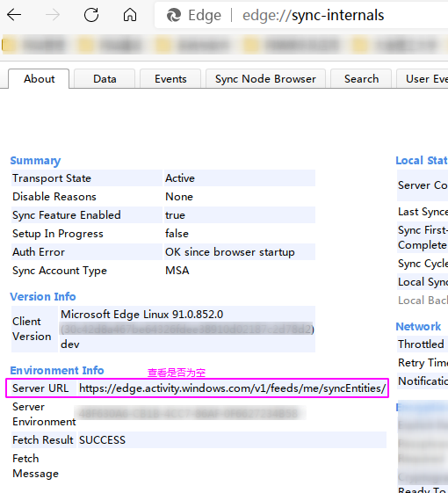Open the fourth bookmark folder icon
This screenshot has height=493, width=448.
tap(251, 45)
